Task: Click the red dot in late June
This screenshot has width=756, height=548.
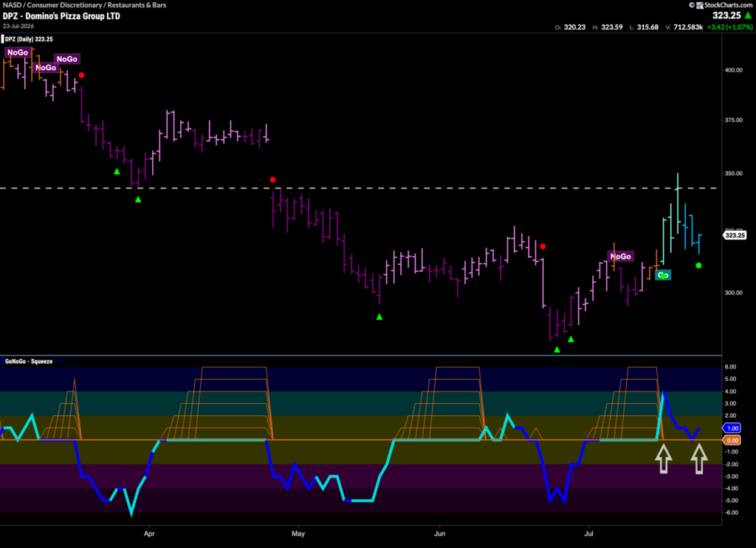Action: click(x=543, y=247)
